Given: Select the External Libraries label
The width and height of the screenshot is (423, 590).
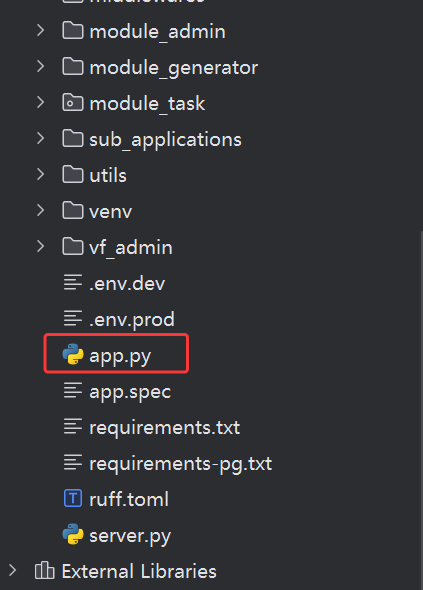Looking at the screenshot, I should click(139, 571).
